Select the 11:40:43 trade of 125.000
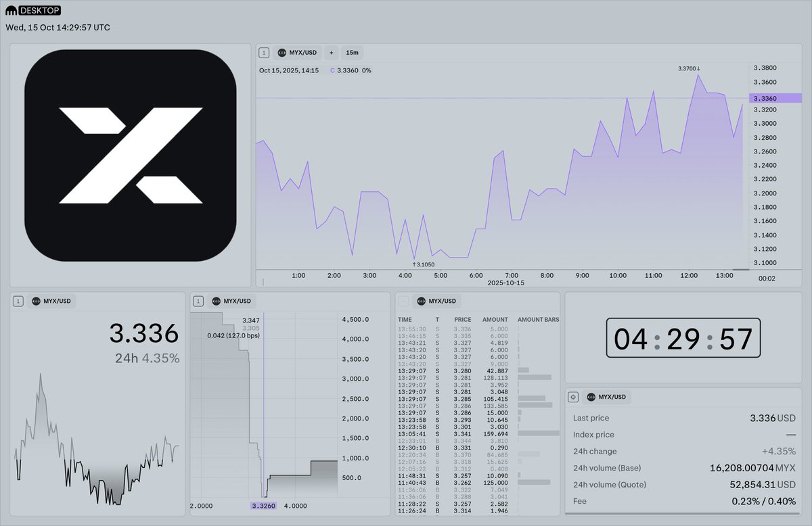Image resolution: width=812 pixels, height=526 pixels. [478, 483]
